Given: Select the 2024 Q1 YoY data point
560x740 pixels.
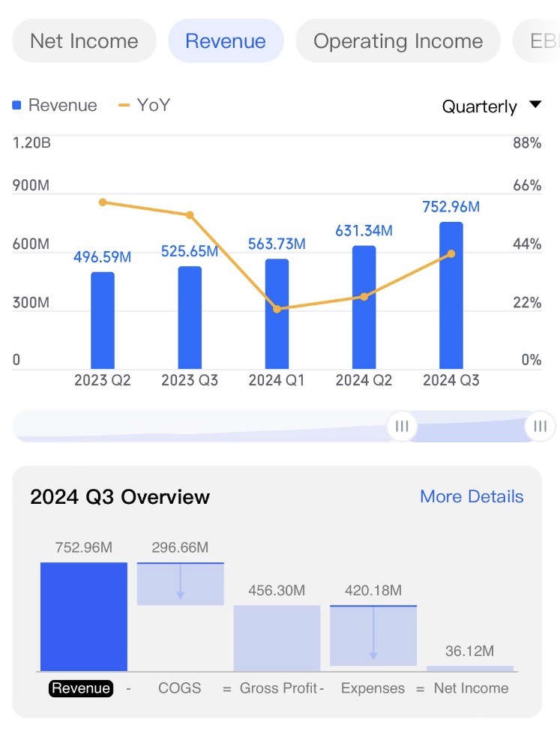Looking at the screenshot, I should click(277, 309).
